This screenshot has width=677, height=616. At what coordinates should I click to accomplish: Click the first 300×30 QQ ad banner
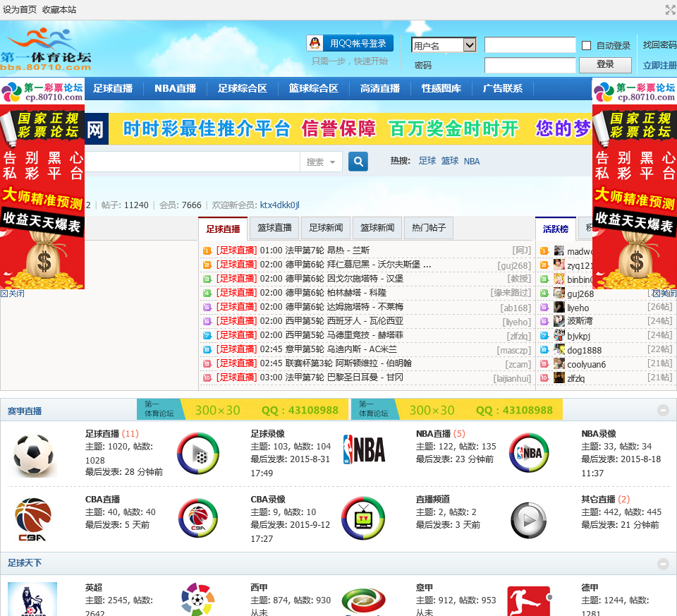coord(242,409)
